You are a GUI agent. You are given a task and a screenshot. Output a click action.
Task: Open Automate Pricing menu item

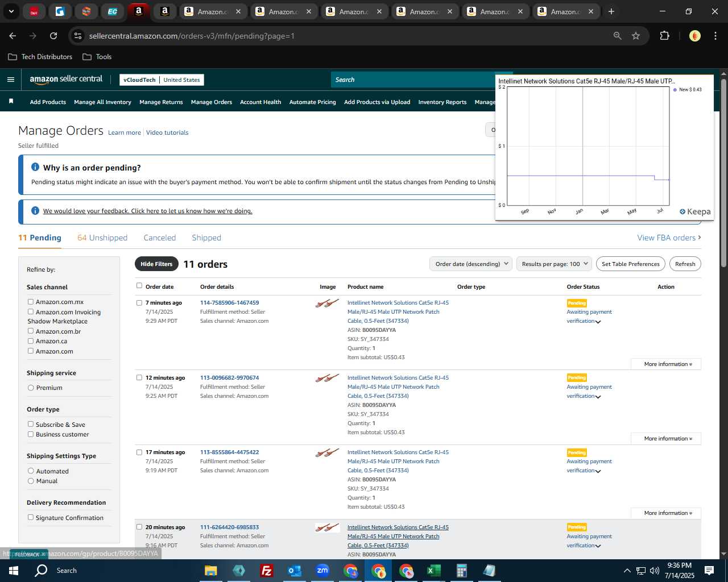click(x=312, y=102)
